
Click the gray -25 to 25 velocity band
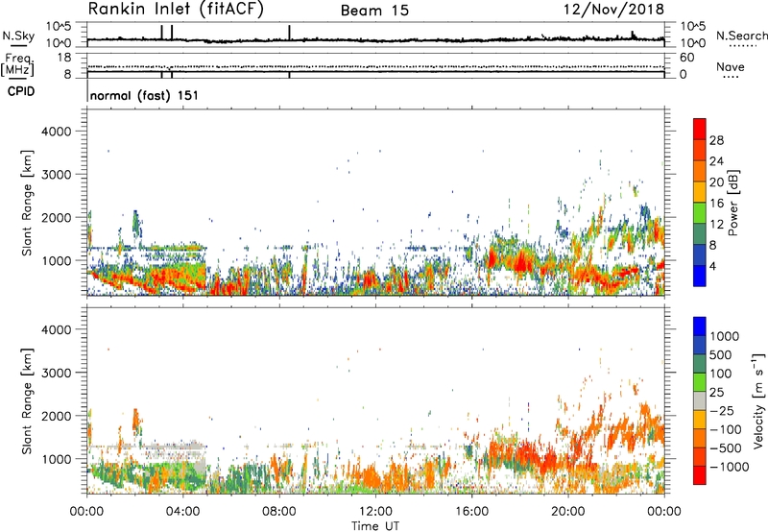700,401
